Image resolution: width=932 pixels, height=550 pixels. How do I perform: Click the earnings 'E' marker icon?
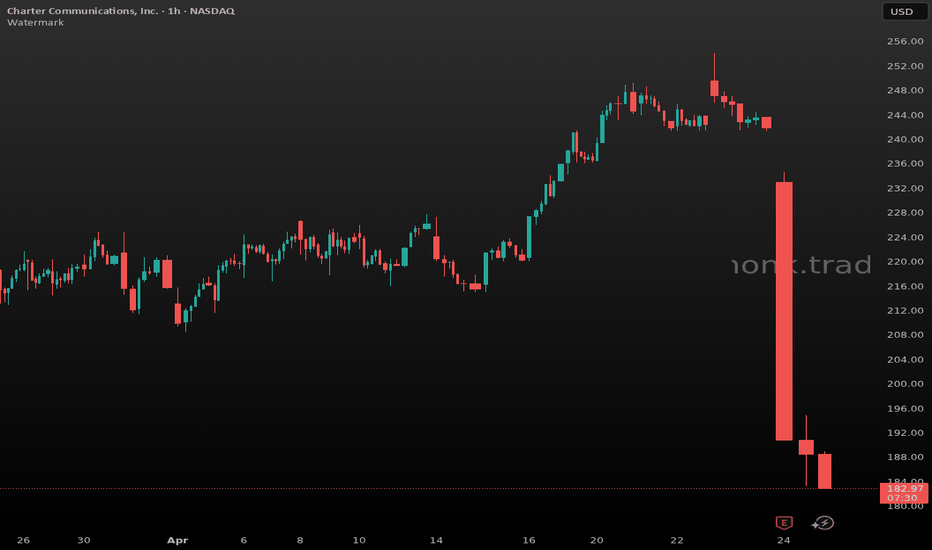click(x=784, y=523)
